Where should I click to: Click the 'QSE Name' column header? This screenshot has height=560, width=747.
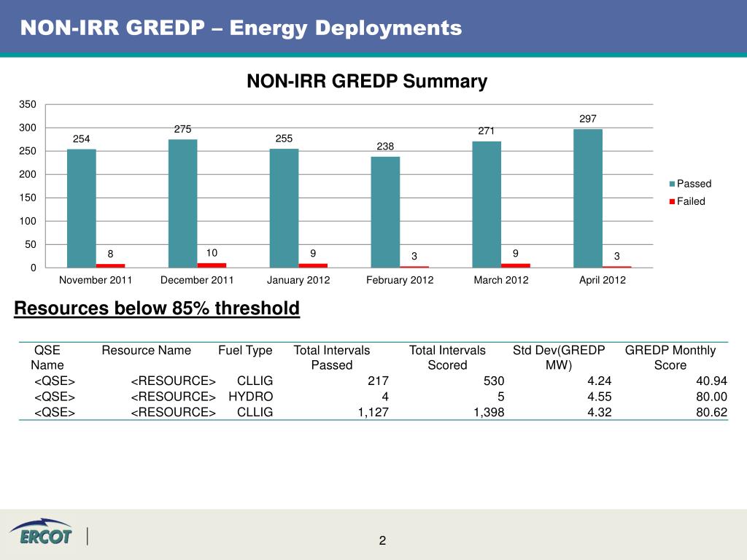tap(47, 357)
